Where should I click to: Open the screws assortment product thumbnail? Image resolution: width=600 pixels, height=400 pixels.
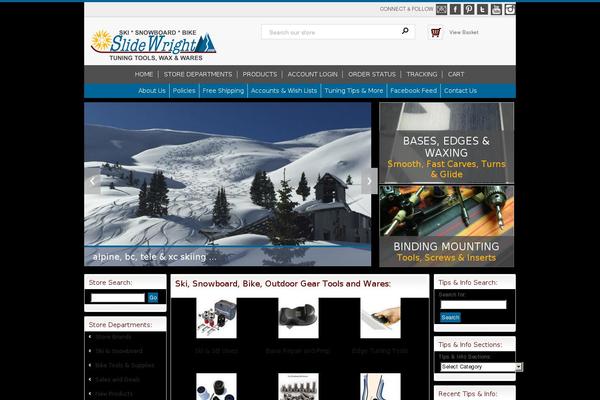point(298,387)
